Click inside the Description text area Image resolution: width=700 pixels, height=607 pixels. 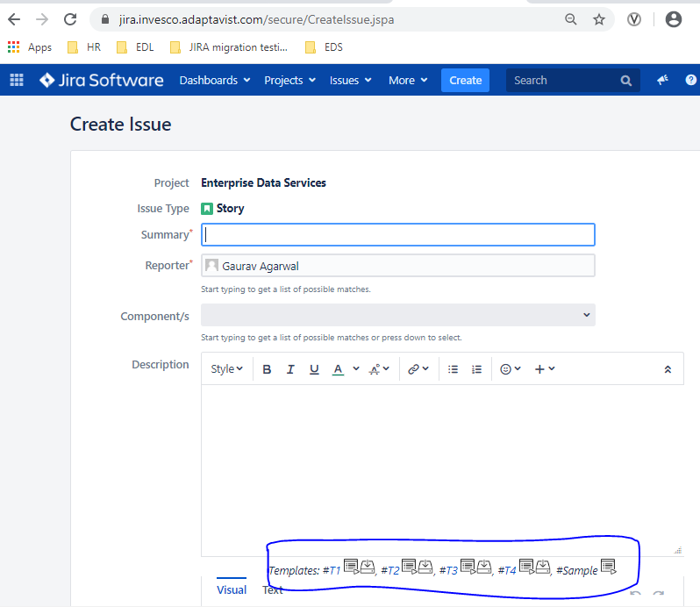coord(442,470)
